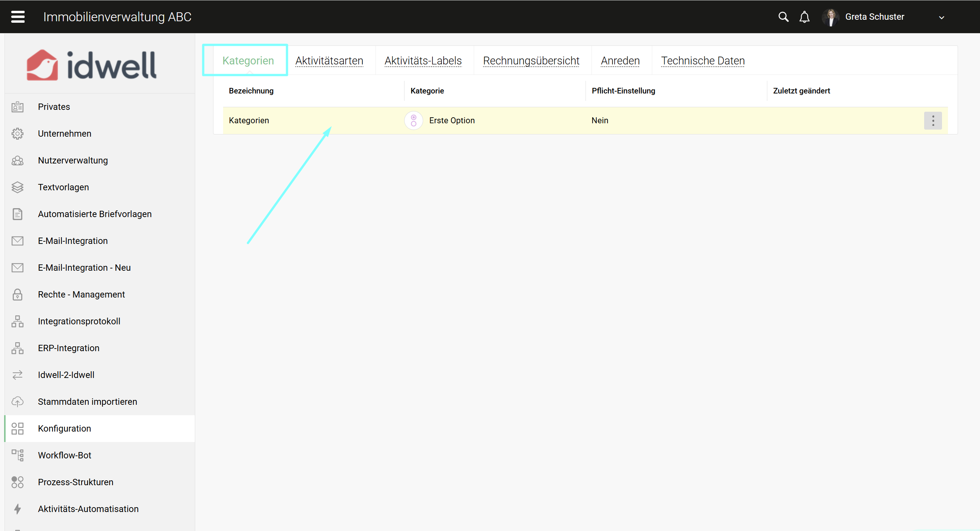980x531 pixels.
Task: Click the Erste Option radio-style category icon
Action: coord(413,121)
